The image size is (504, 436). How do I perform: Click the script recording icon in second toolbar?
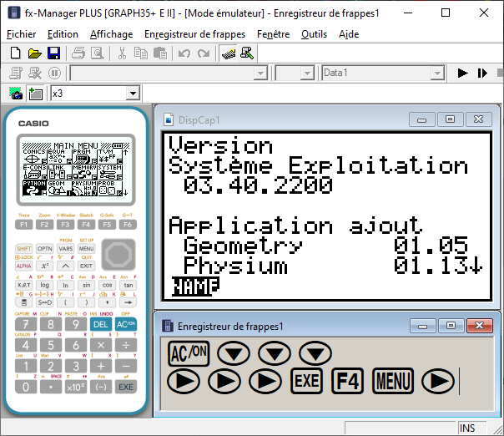tap(16, 73)
